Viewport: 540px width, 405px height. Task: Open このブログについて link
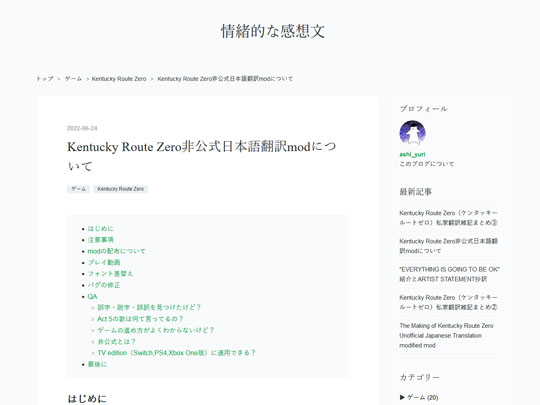tap(427, 164)
